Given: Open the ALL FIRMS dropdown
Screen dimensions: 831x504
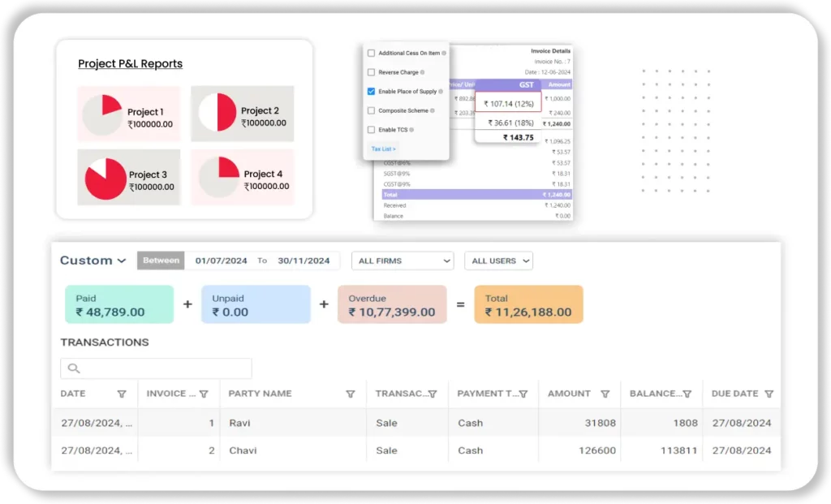Looking at the screenshot, I should [x=403, y=261].
